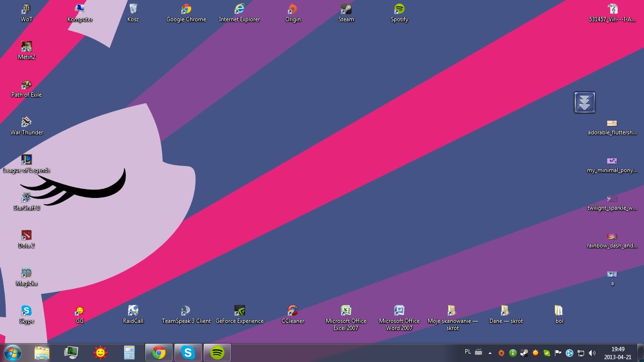Viewport: 644px width, 362px height.
Task: Launch Google Chrome from its desktop shortcut
Action: [x=186, y=13]
